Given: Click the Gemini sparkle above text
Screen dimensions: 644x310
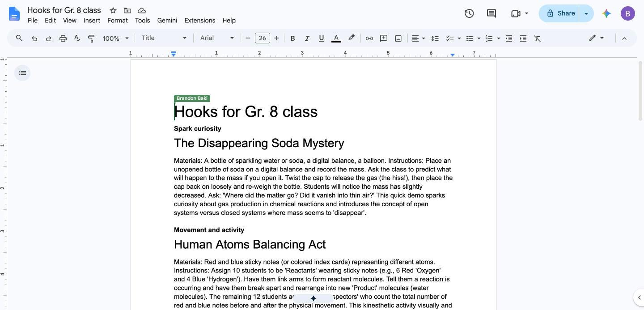Looking at the screenshot, I should (x=314, y=298).
